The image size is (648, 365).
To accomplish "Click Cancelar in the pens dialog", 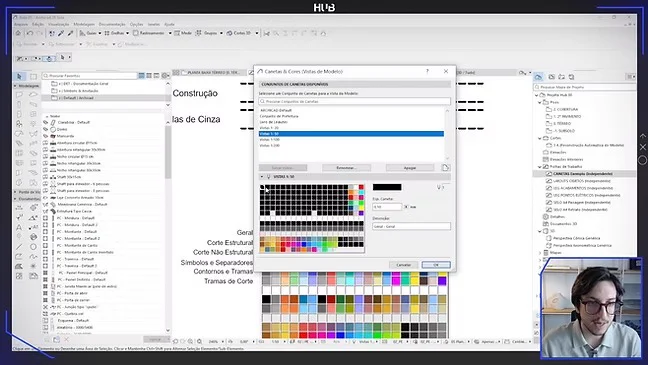I will [x=404, y=265].
